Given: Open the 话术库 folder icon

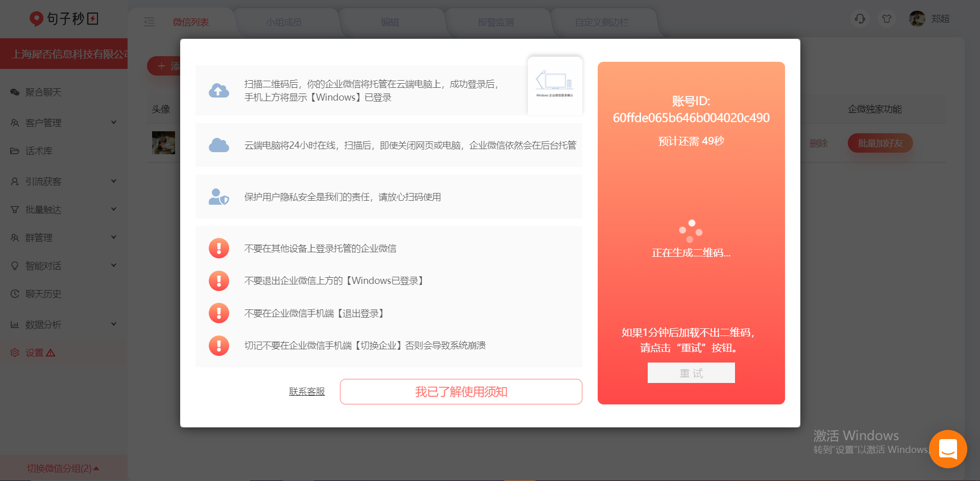Looking at the screenshot, I should [15, 151].
